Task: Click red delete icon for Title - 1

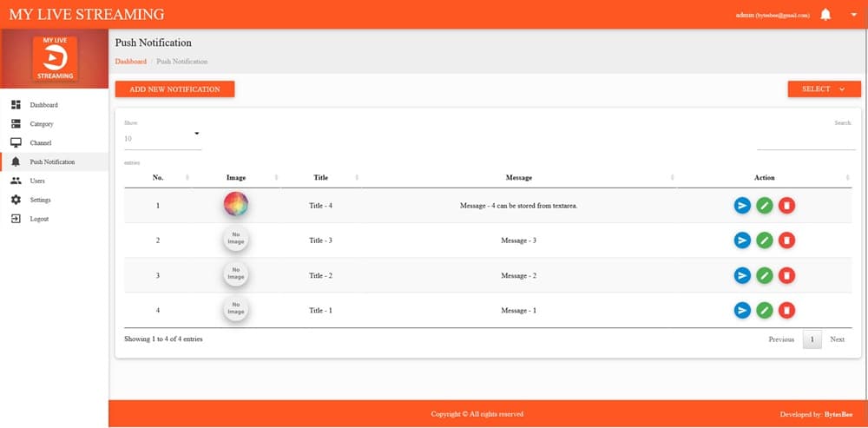Action: pos(786,310)
